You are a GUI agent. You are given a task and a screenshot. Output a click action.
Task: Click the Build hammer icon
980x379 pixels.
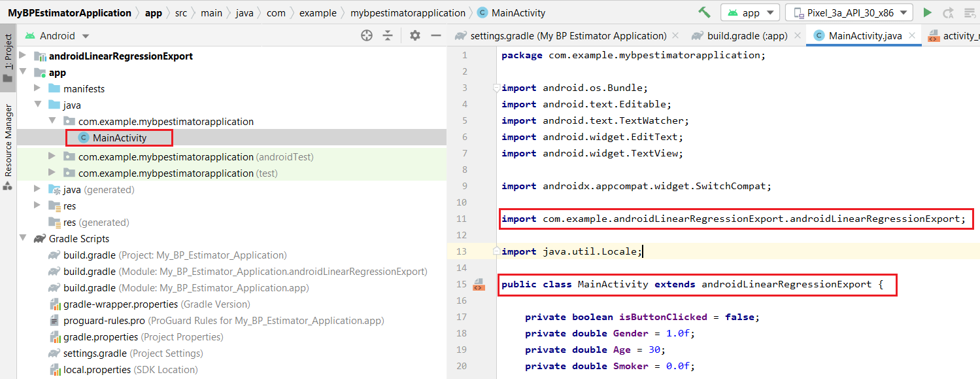[x=704, y=12]
